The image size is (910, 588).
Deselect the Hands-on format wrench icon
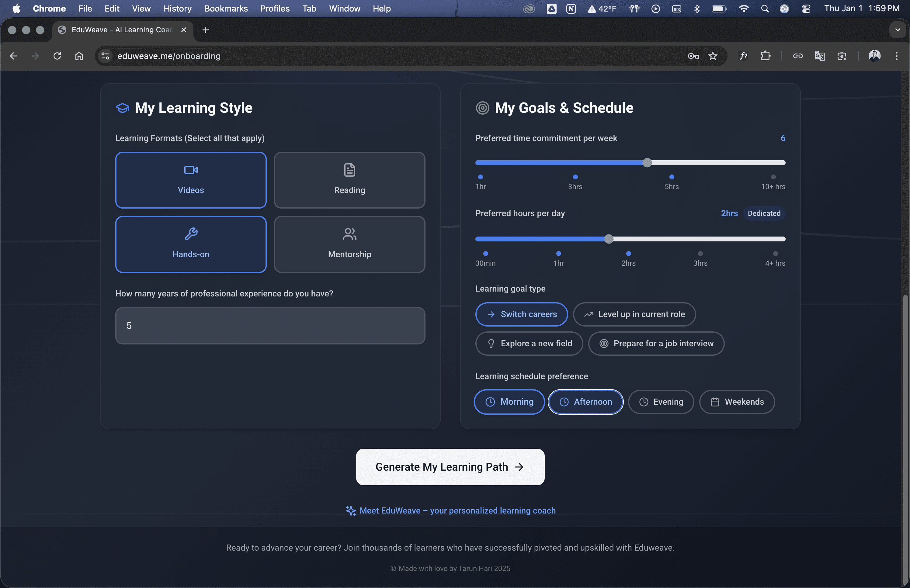click(191, 233)
